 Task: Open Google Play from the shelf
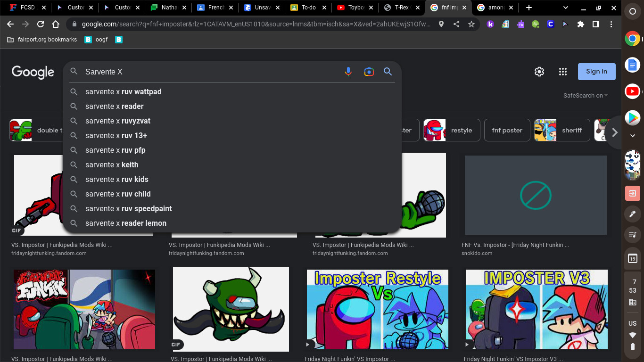pos(632,117)
